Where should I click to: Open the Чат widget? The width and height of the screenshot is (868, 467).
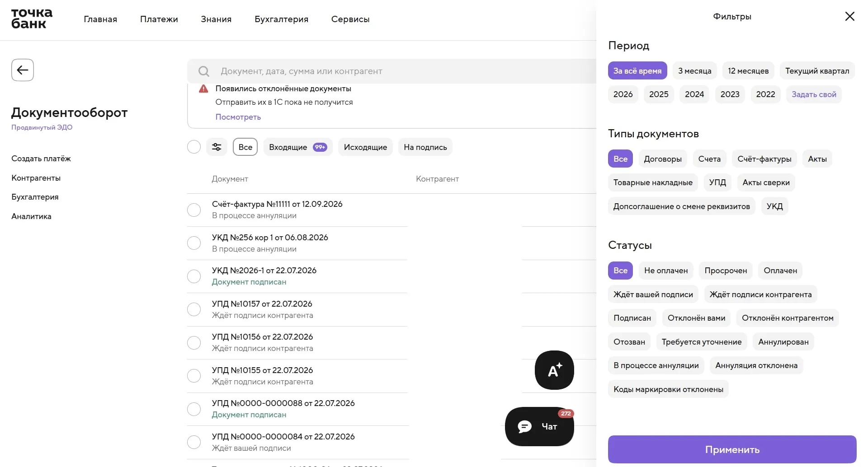click(x=539, y=426)
